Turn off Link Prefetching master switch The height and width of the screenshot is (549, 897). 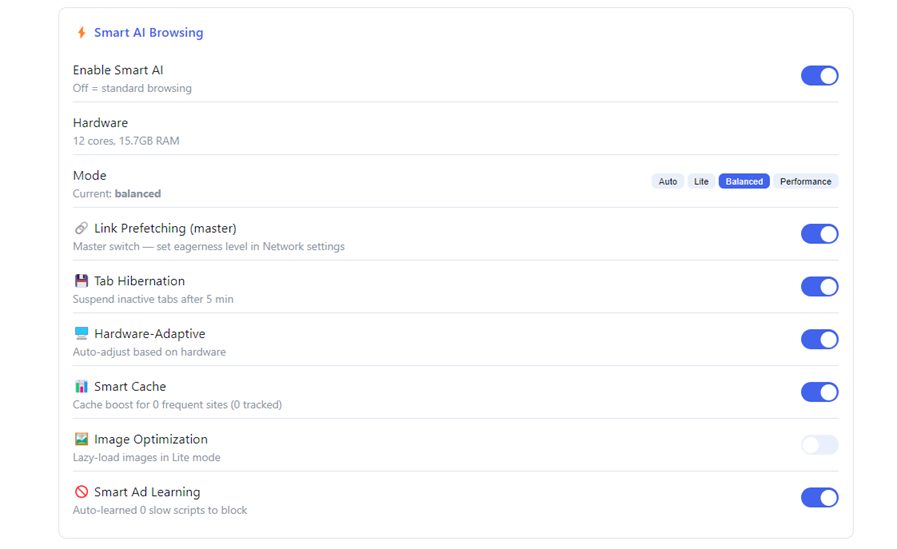pyautogui.click(x=819, y=234)
